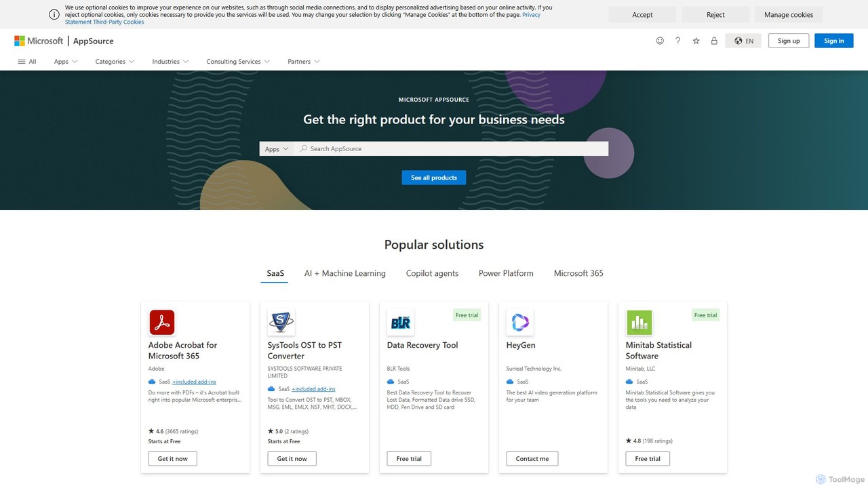Click the Microsoft logo
This screenshot has width=868, height=488.
39,41
